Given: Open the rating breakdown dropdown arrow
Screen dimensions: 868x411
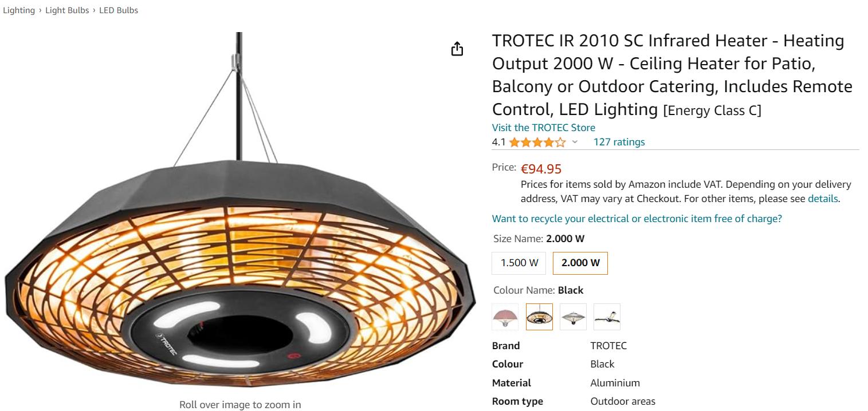Looking at the screenshot, I should [575, 143].
